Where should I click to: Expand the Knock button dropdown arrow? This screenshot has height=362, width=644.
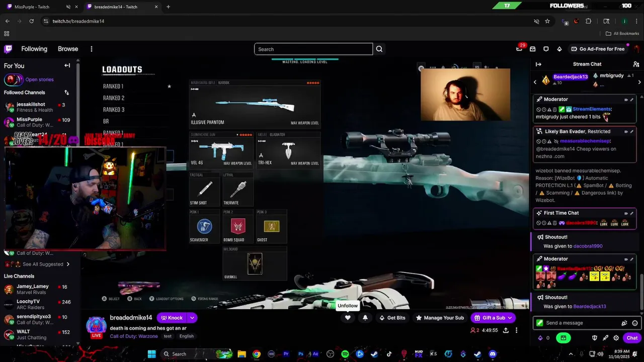click(192, 318)
